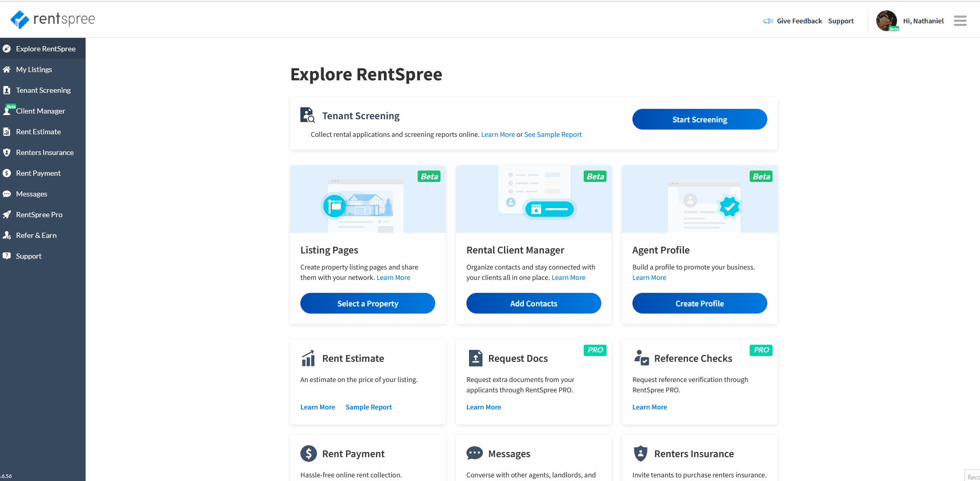Image resolution: width=980 pixels, height=481 pixels.
Task: Click the Listing Pages illustration thumbnail
Action: (368, 199)
